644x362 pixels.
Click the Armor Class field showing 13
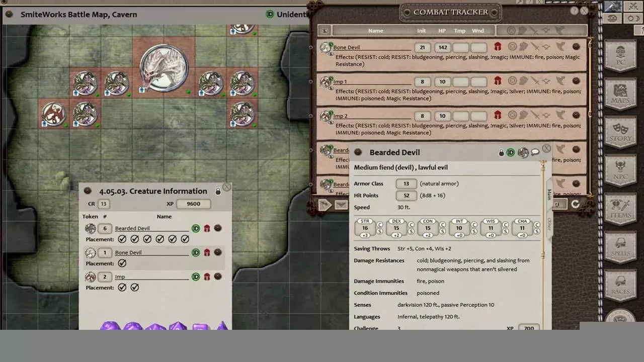click(x=406, y=184)
